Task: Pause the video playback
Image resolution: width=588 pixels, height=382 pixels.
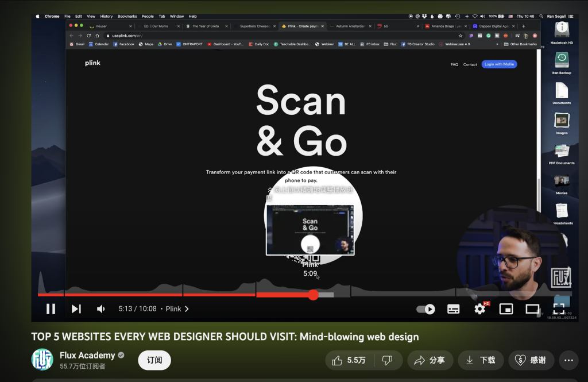Action: (x=51, y=309)
